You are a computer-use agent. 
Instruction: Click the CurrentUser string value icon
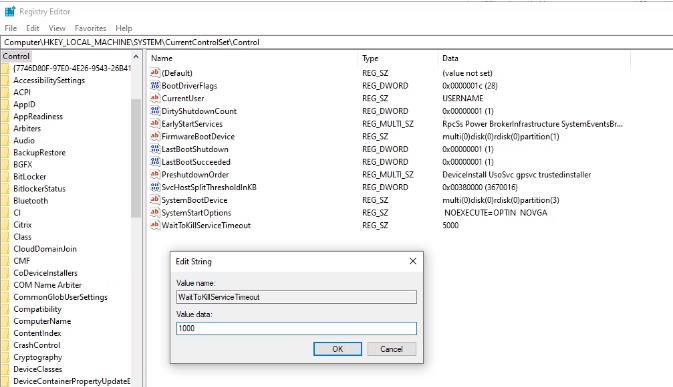point(155,98)
